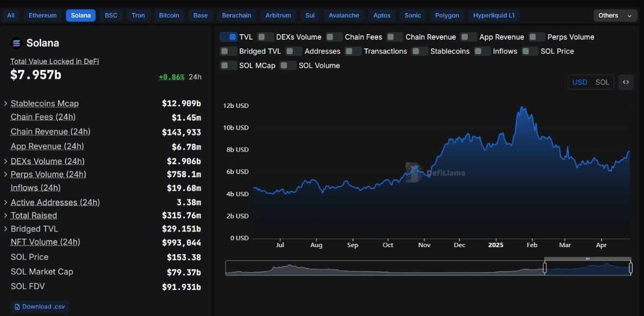Image resolution: width=644 pixels, height=316 pixels.
Task: Open the Others chain dropdown
Action: pyautogui.click(x=615, y=15)
